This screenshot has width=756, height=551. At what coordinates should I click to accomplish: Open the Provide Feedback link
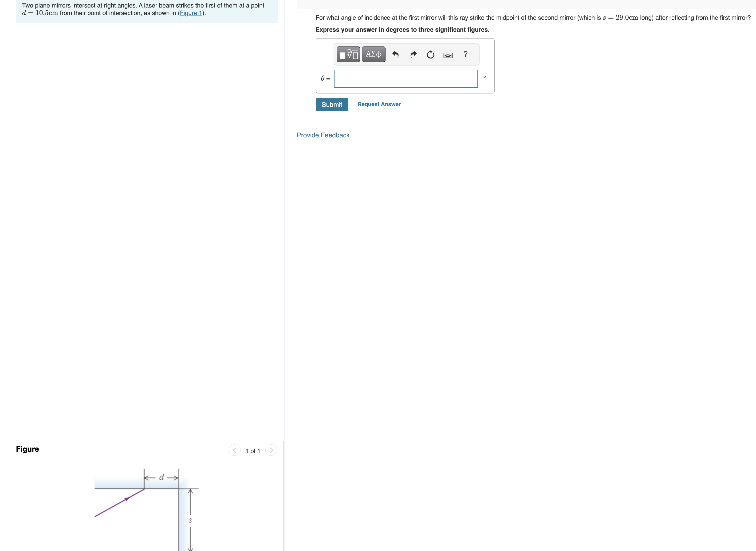(x=323, y=135)
